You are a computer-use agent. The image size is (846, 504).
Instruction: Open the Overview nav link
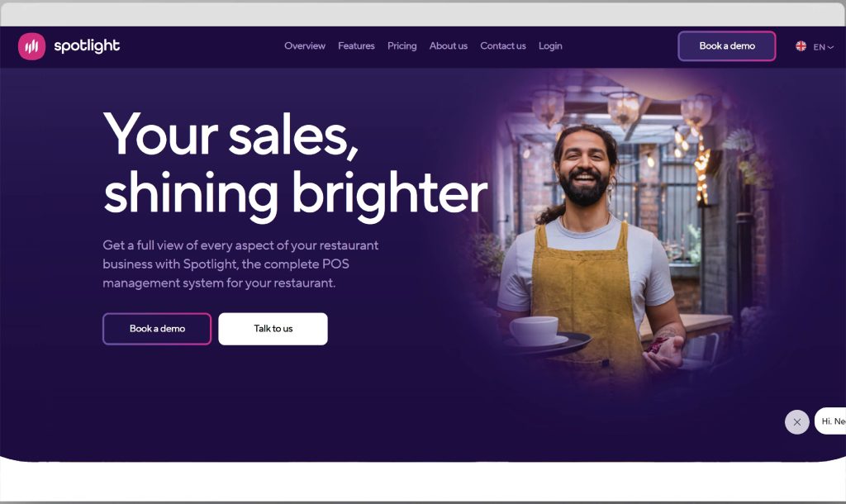tap(305, 46)
